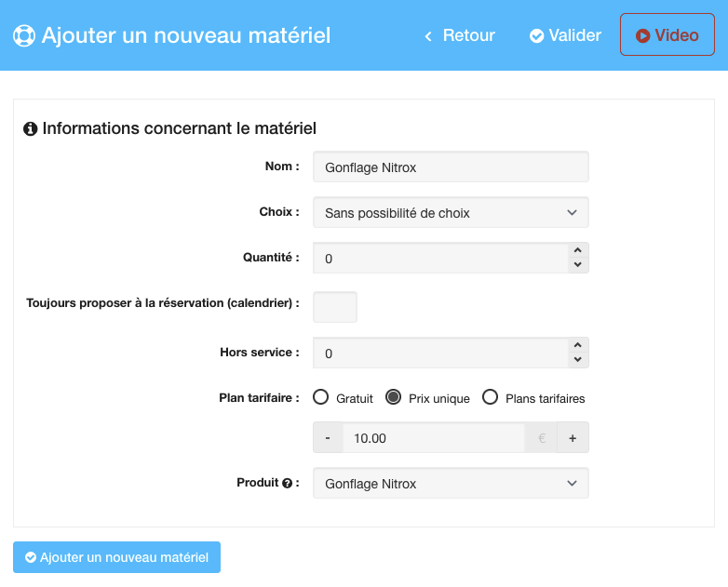The width and height of the screenshot is (728, 587).
Task: Toggle Toujours proposer à la réservation checkbox
Action: [335, 307]
